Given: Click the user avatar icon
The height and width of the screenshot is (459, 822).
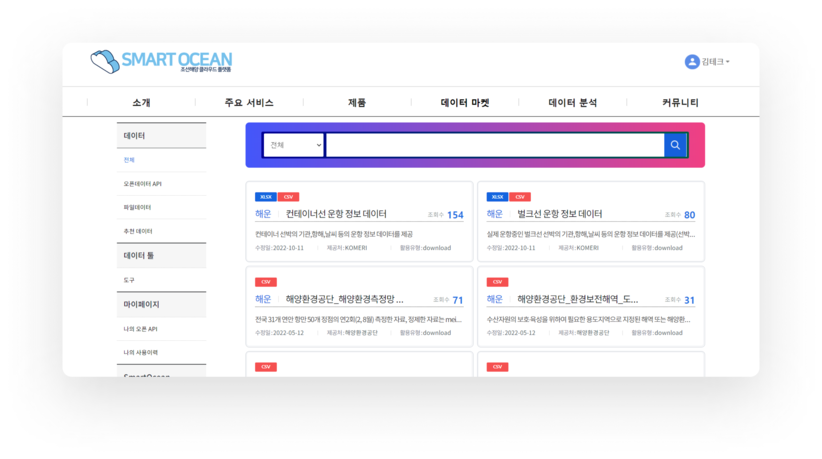Looking at the screenshot, I should 691,62.
